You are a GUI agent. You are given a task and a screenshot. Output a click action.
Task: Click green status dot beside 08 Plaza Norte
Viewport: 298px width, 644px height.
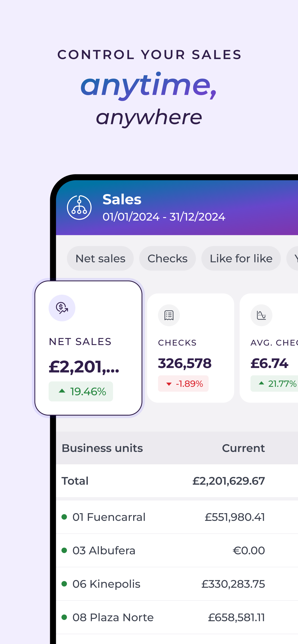64,617
